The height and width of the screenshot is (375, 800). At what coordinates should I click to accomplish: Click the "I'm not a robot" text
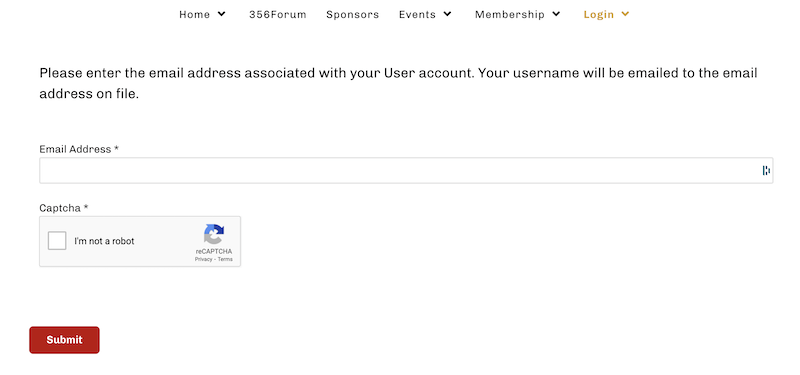coord(104,241)
